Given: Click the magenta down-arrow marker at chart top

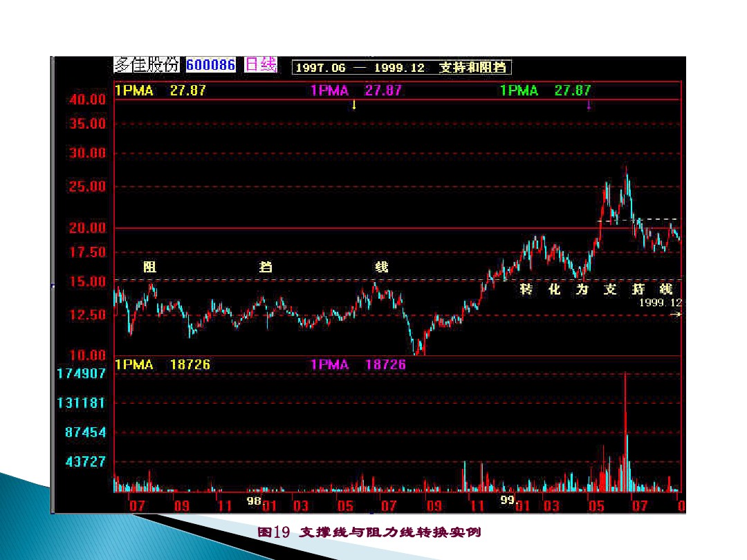Looking at the screenshot, I should pos(589,105).
